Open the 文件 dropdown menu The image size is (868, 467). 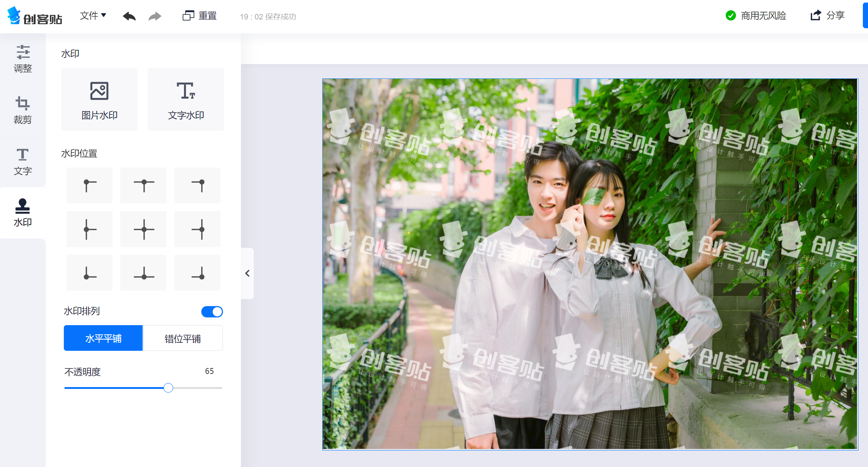(x=93, y=16)
